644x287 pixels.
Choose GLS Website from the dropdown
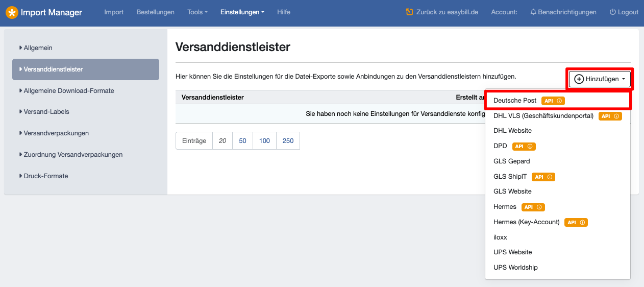(558, 192)
